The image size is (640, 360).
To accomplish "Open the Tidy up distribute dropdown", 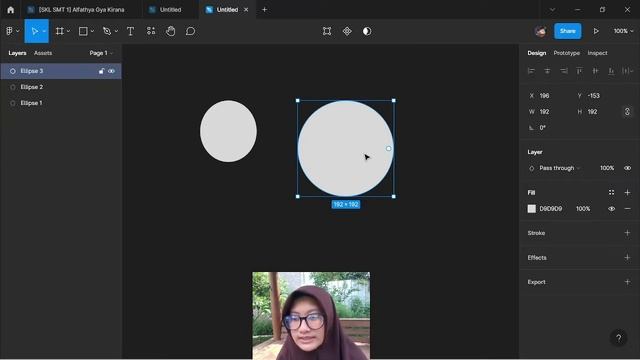I will pos(627,71).
